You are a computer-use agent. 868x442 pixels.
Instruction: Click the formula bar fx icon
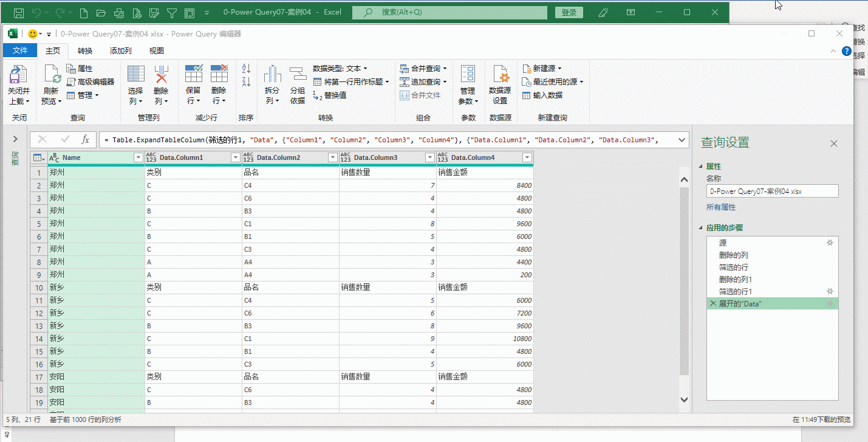(x=86, y=140)
